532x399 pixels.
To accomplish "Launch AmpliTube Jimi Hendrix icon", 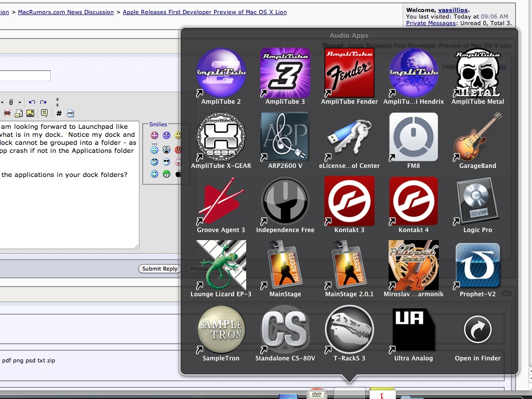I will coord(413,73).
